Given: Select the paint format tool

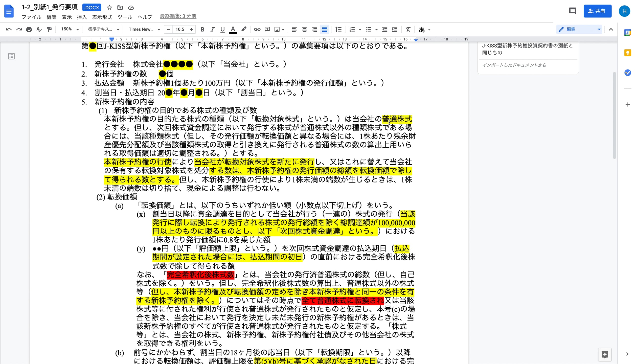Looking at the screenshot, I should click(x=49, y=29).
